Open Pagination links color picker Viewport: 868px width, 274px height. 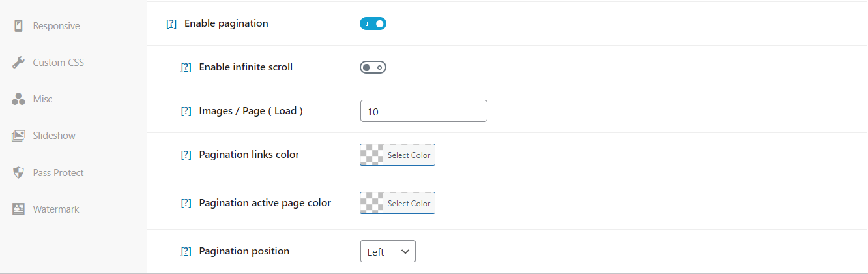[397, 155]
